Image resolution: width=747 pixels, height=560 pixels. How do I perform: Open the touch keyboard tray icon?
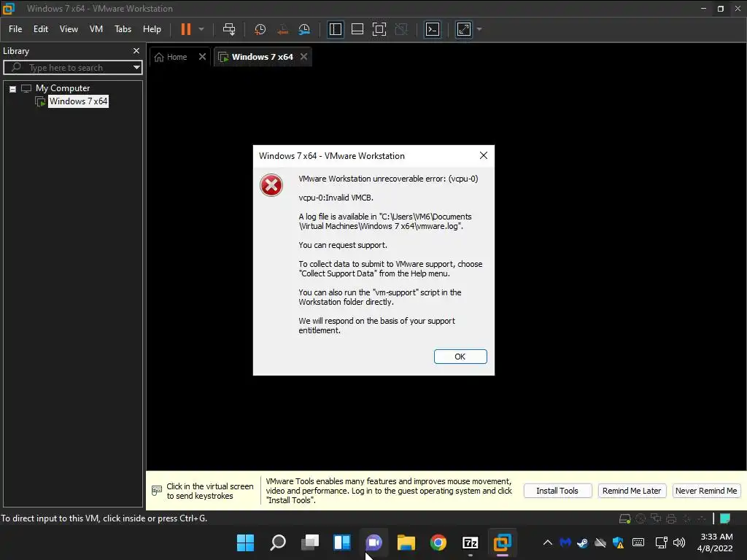pyautogui.click(x=638, y=542)
